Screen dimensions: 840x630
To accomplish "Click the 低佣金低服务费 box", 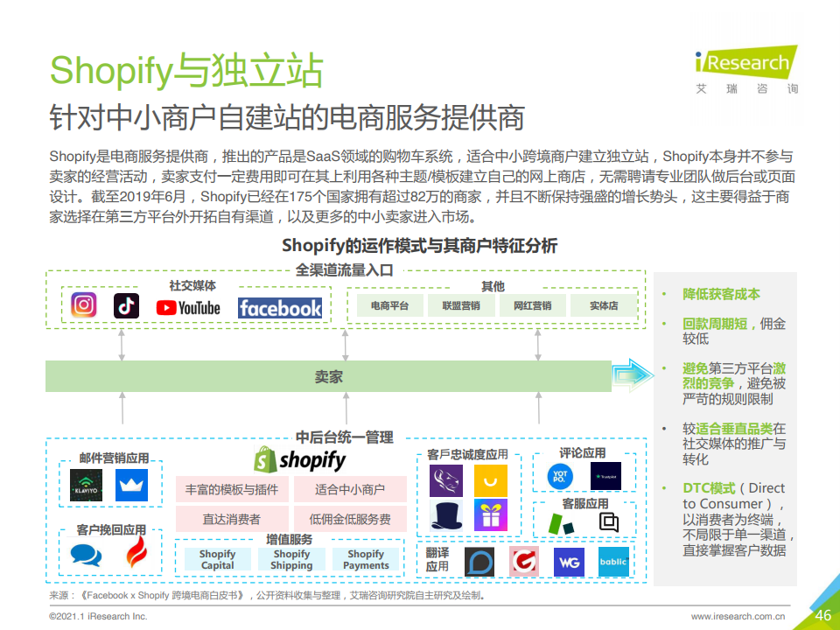I will pyautogui.click(x=350, y=519).
